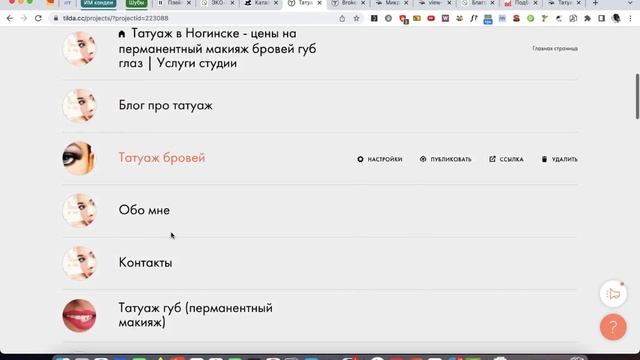Click the face thumbnail of Обо мне
The image size is (640, 360).
point(79,211)
